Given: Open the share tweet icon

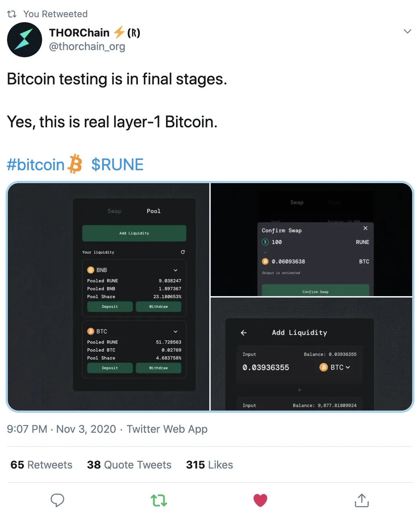Looking at the screenshot, I should click(362, 500).
